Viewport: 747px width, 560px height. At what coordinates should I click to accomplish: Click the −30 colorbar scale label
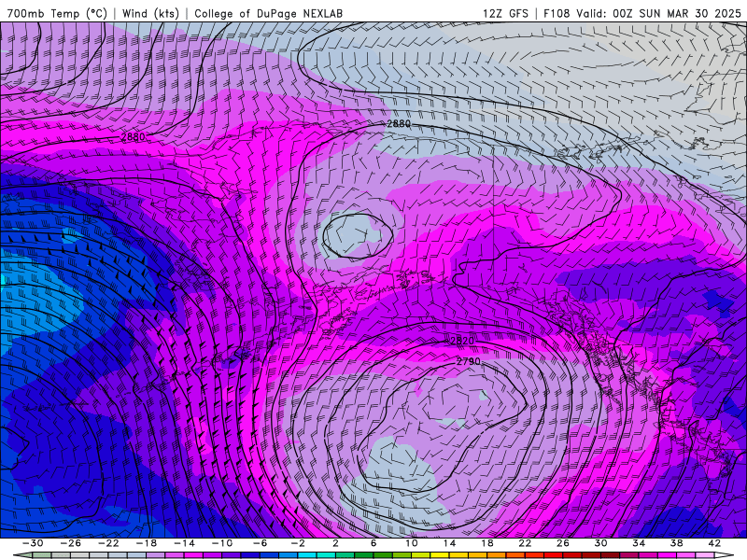pos(33,543)
